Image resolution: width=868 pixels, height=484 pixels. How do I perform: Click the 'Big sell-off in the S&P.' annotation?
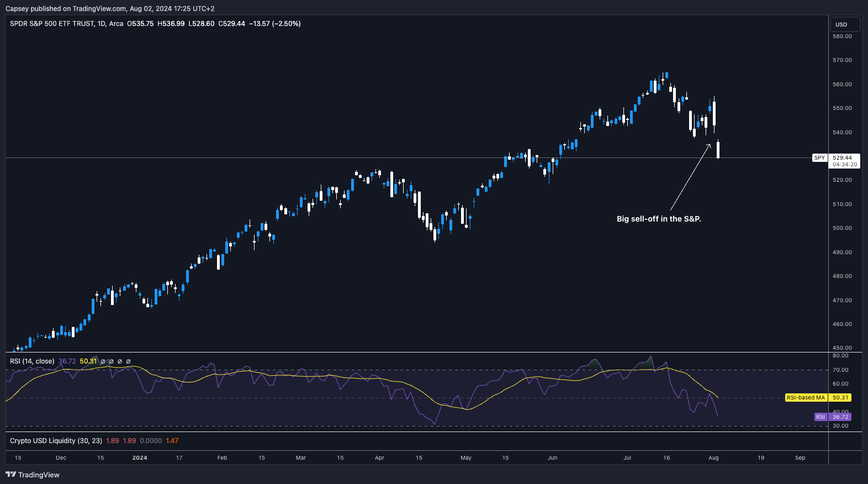coord(659,219)
